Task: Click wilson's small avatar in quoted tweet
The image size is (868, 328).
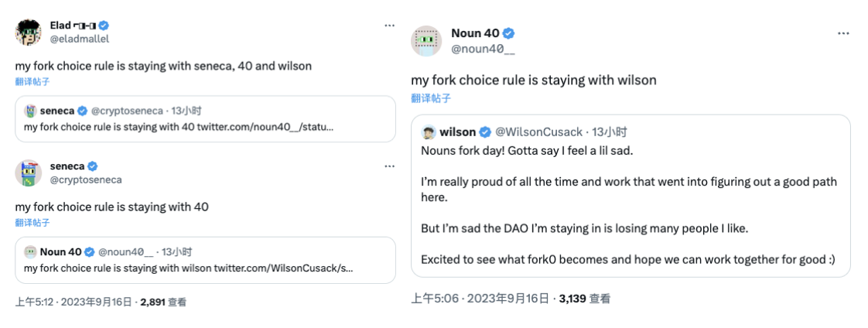Action: 428,132
